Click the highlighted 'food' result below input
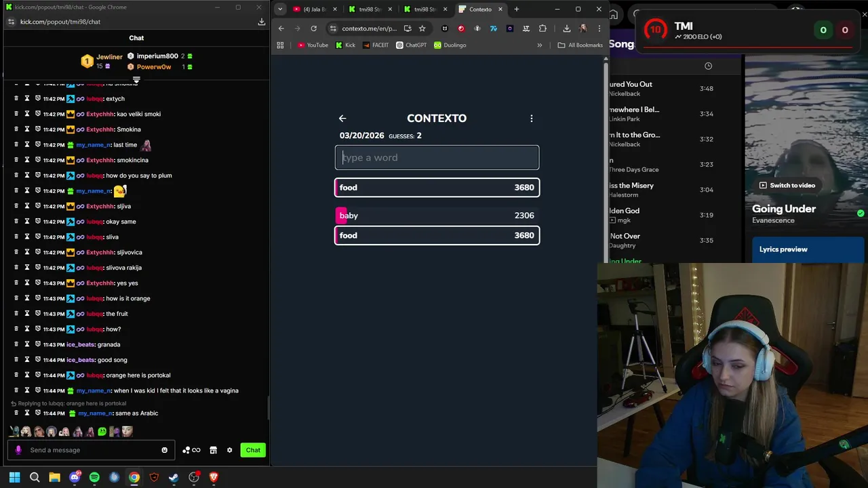 tap(437, 188)
